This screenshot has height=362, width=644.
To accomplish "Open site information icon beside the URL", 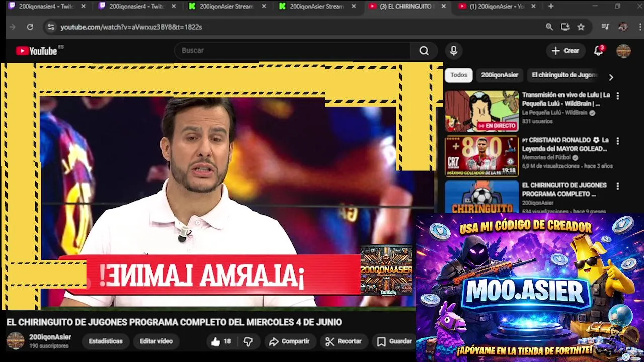I will coord(51,27).
